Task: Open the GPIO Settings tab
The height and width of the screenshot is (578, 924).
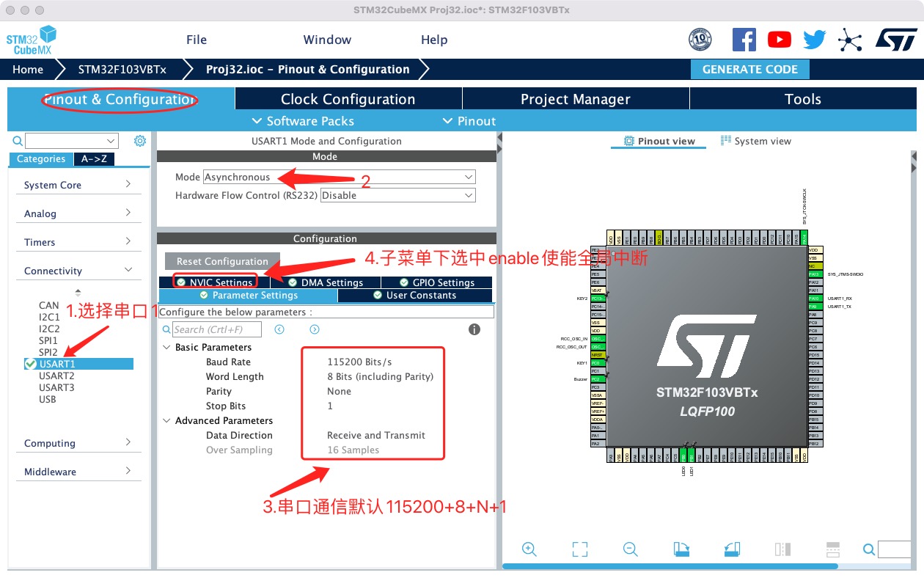Action: (x=437, y=282)
